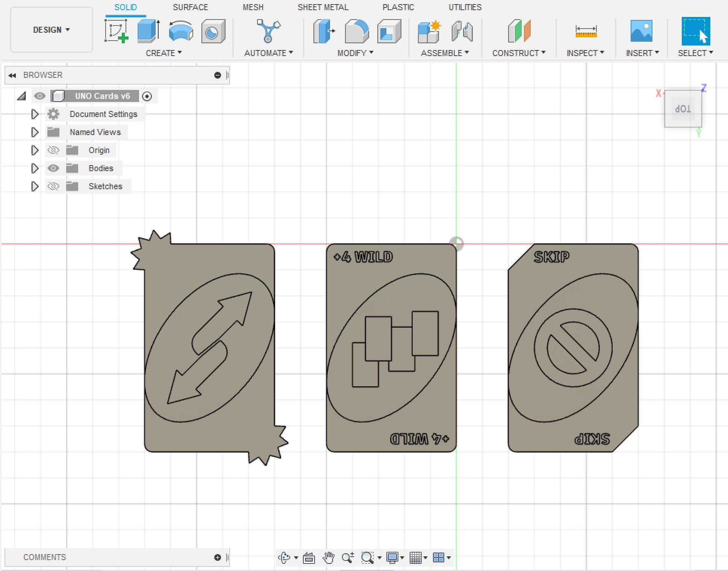728x571 pixels.
Task: Select the Fillet tool icon
Action: click(x=356, y=31)
